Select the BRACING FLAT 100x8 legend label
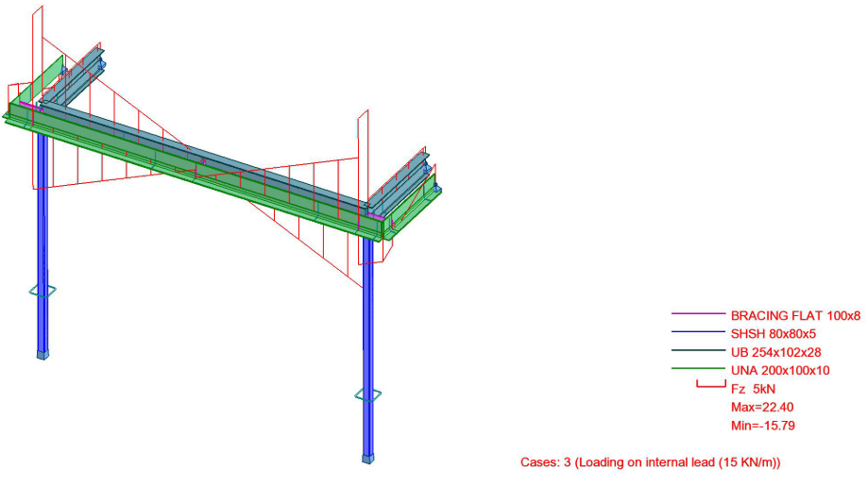The width and height of the screenshot is (868, 486). (x=795, y=316)
